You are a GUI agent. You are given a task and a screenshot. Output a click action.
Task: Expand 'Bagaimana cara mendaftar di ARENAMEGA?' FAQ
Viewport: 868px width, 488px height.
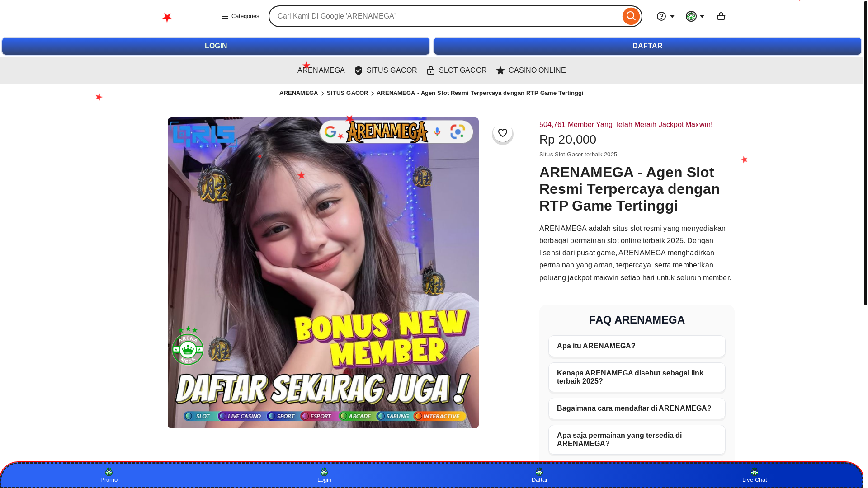tap(637, 408)
